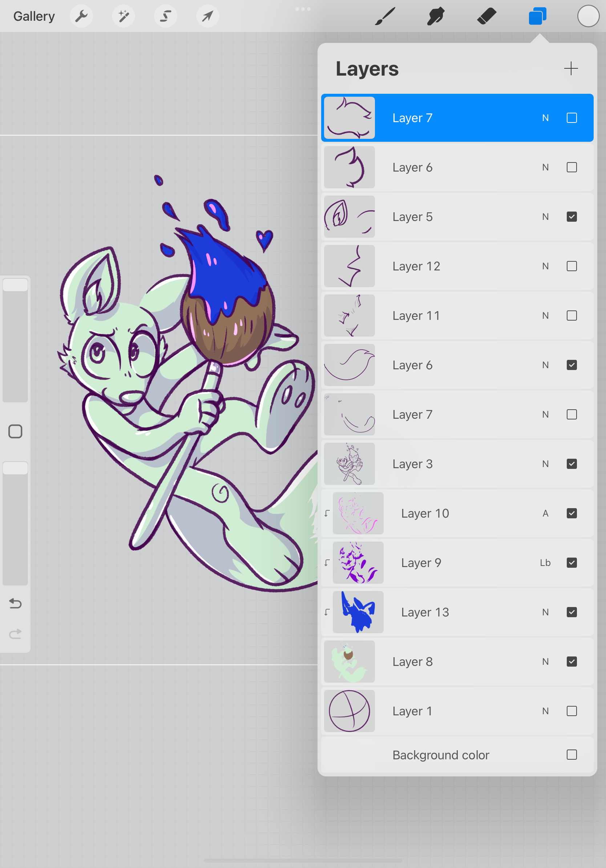Open the active color picker circle
This screenshot has height=868, width=606.
(x=588, y=16)
